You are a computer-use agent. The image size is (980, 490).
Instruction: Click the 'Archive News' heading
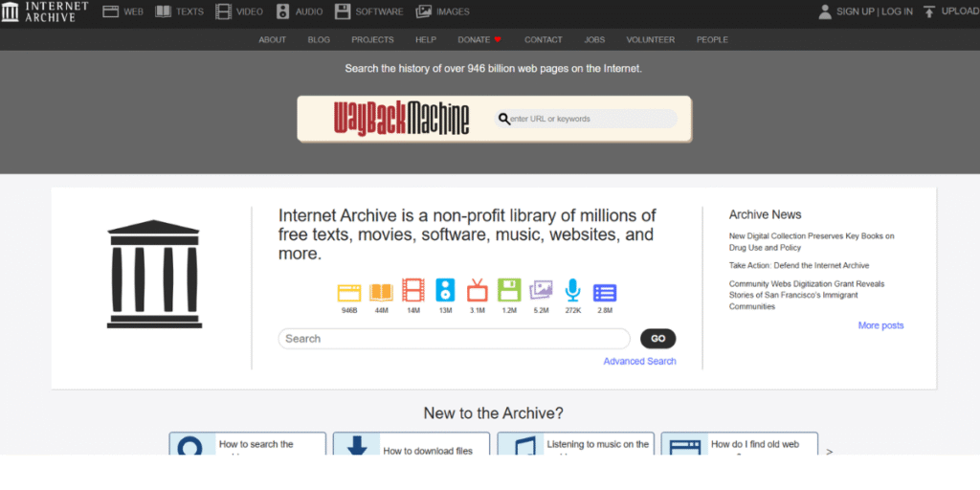click(x=765, y=214)
